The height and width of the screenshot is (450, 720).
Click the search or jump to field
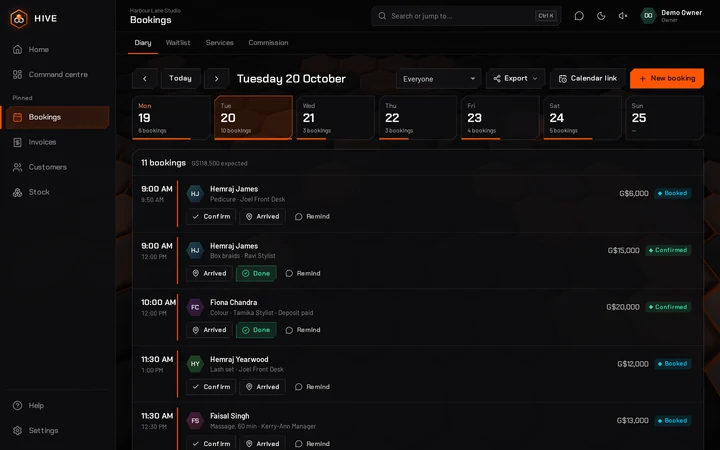coord(466,16)
